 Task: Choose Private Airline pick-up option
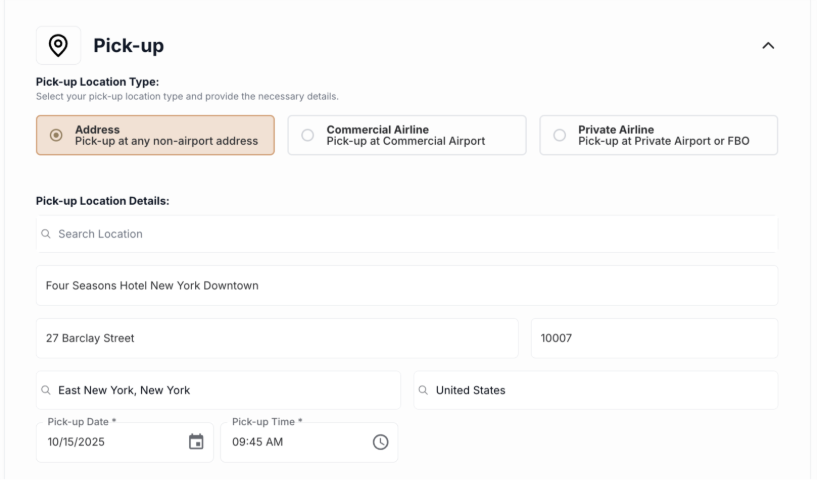click(x=658, y=135)
